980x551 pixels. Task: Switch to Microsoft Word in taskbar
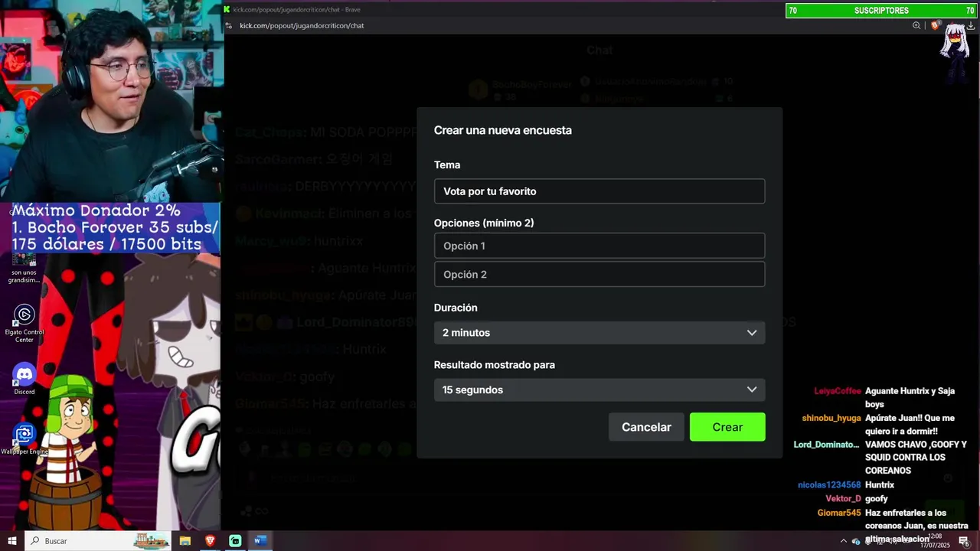[260, 541]
